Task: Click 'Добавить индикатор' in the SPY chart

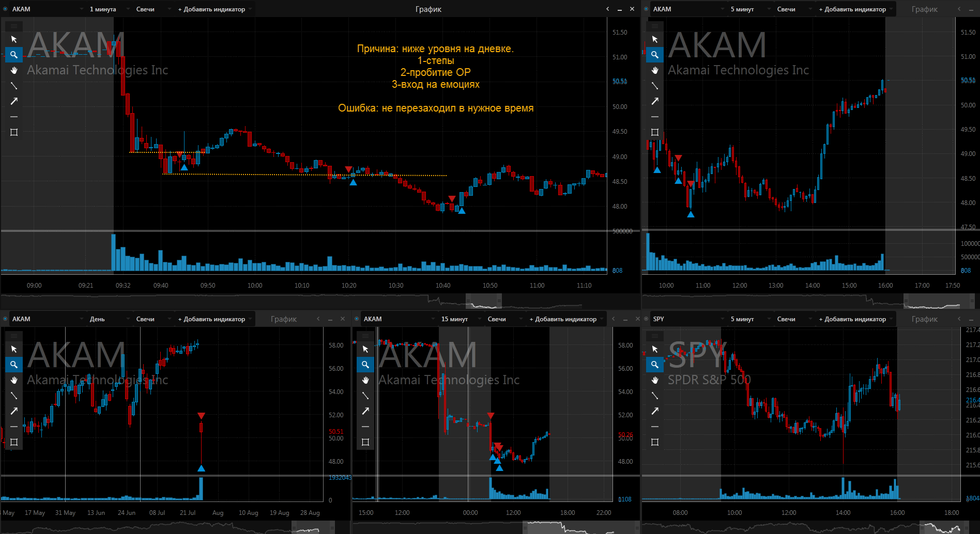Action: click(855, 319)
